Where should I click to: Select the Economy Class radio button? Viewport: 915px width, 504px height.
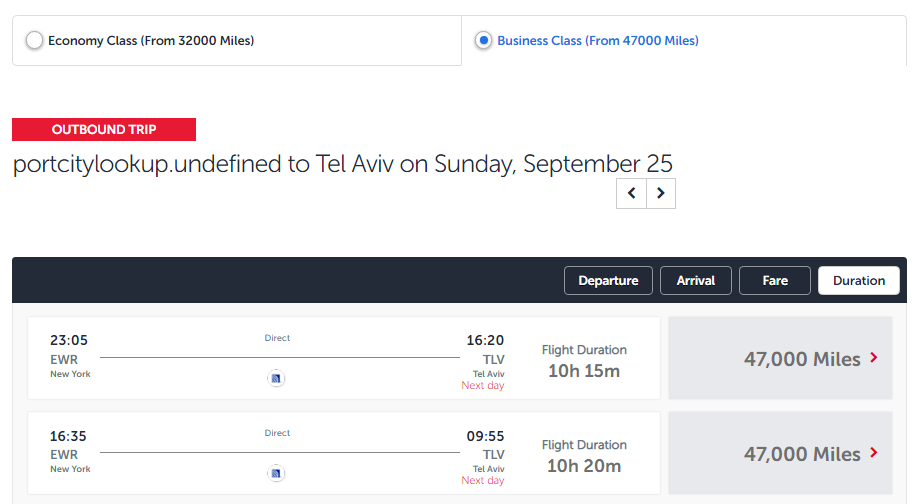pos(34,40)
